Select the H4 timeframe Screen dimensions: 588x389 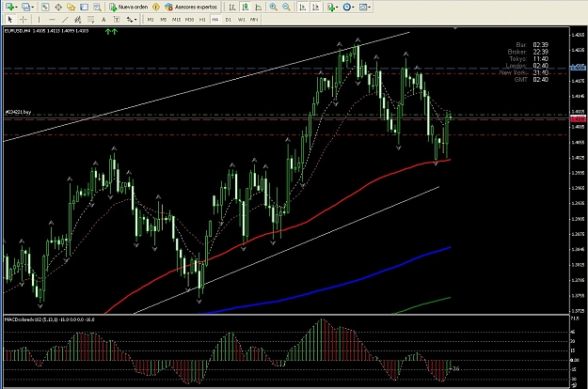(215, 20)
